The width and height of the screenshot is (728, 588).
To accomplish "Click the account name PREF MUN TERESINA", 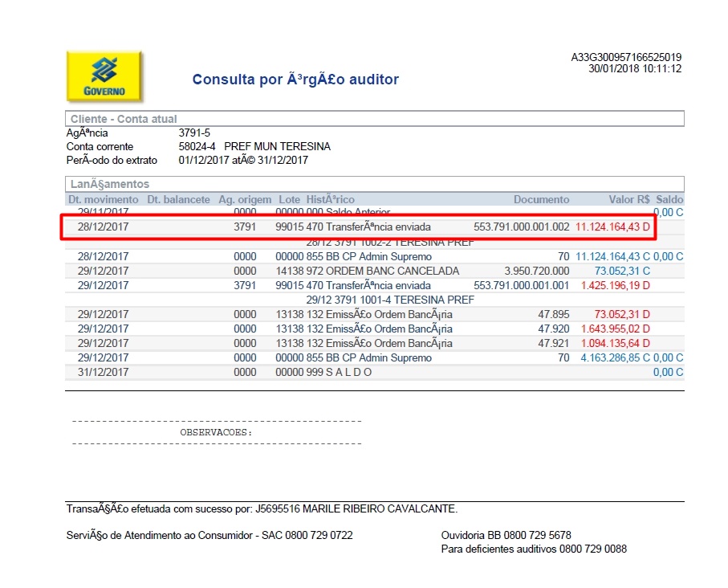I will pyautogui.click(x=277, y=146).
